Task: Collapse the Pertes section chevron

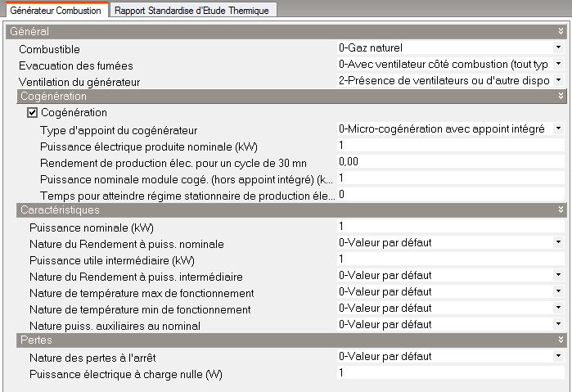Action: [x=560, y=340]
